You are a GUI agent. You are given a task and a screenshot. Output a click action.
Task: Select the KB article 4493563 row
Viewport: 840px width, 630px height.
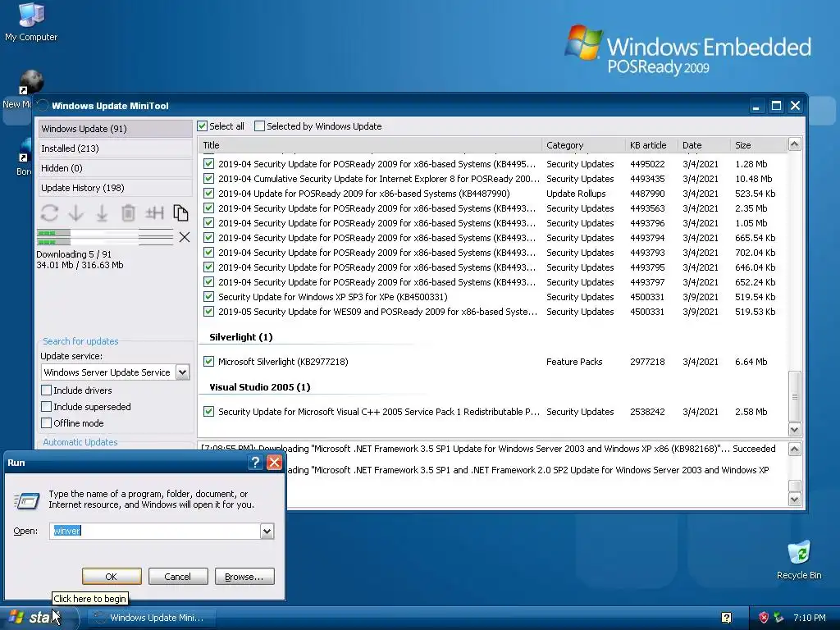(x=493, y=208)
